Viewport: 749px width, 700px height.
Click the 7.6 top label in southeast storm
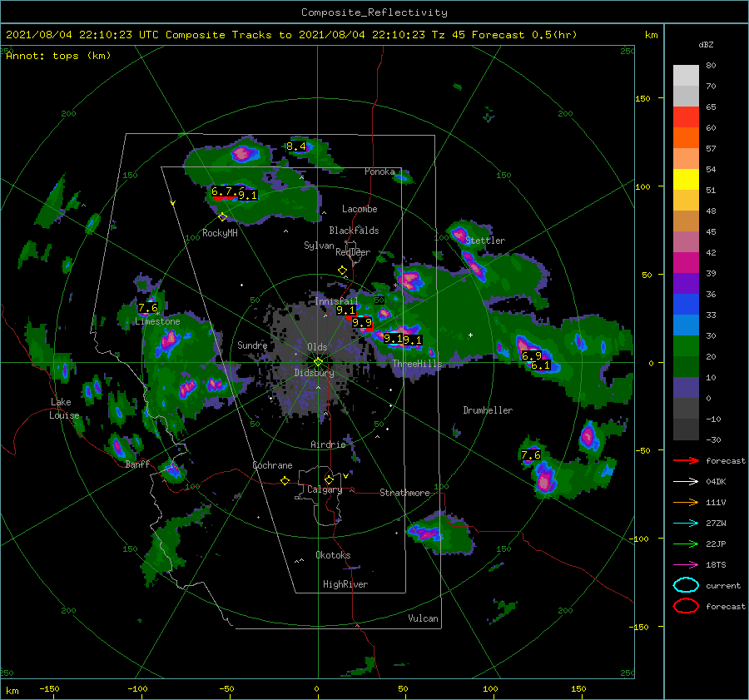(531, 455)
